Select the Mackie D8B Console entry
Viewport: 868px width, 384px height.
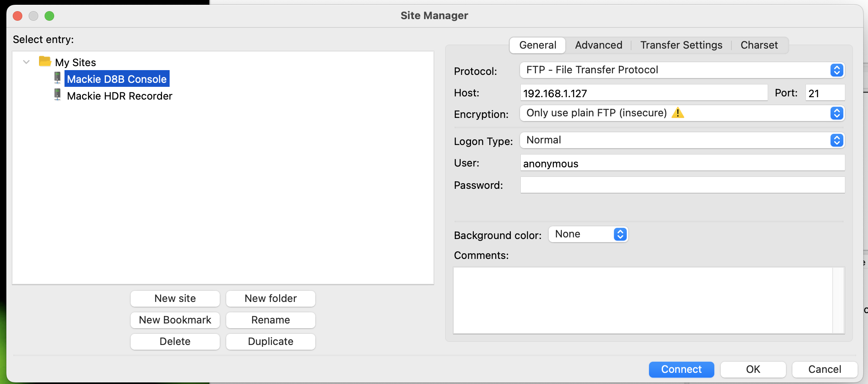click(117, 79)
